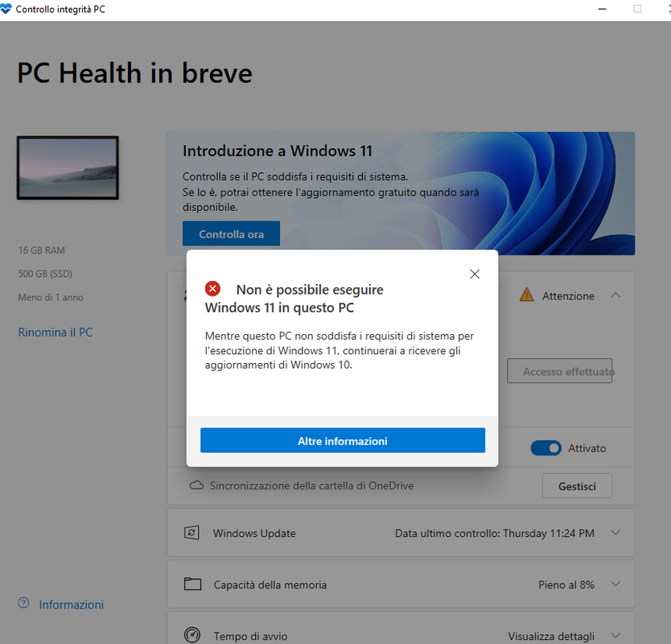Image resolution: width=671 pixels, height=644 pixels.
Task: Expand the Tempo di avvio chevron
Action: tap(615, 635)
